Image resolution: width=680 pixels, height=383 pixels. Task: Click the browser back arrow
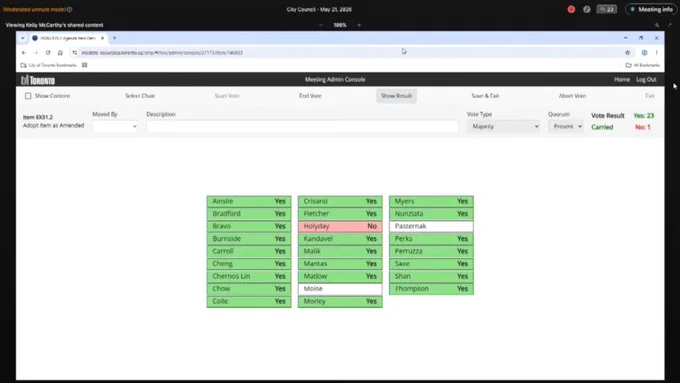point(24,52)
